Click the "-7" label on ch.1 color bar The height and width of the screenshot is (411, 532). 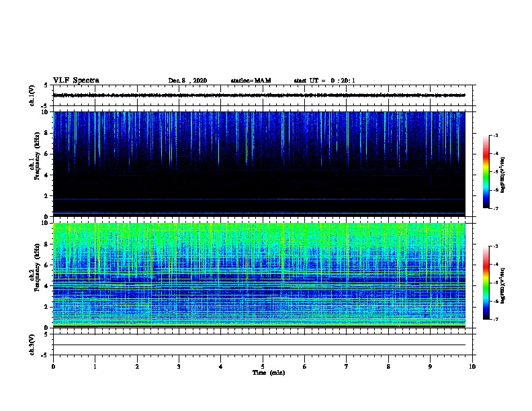pos(495,208)
